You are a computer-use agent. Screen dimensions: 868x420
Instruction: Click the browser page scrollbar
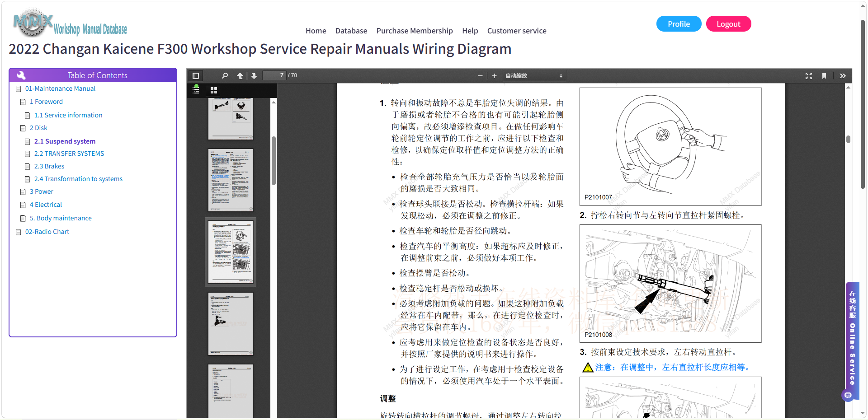863,104
